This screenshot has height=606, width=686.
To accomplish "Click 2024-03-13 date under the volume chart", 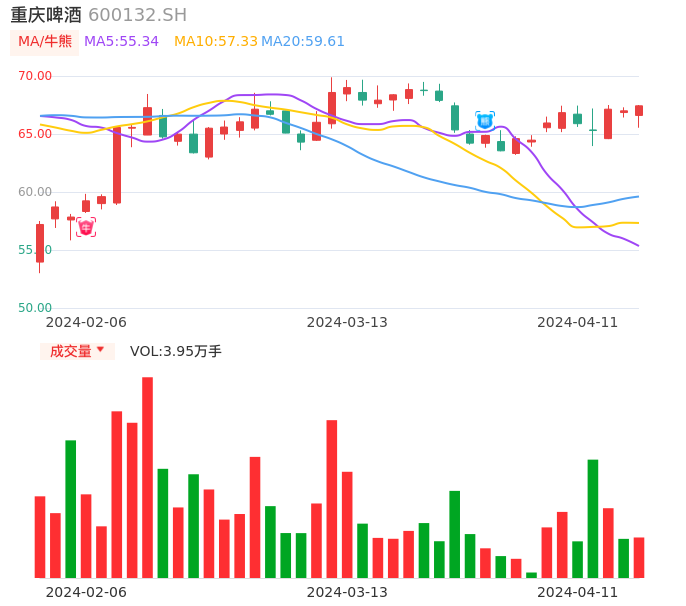I will (x=347, y=592).
